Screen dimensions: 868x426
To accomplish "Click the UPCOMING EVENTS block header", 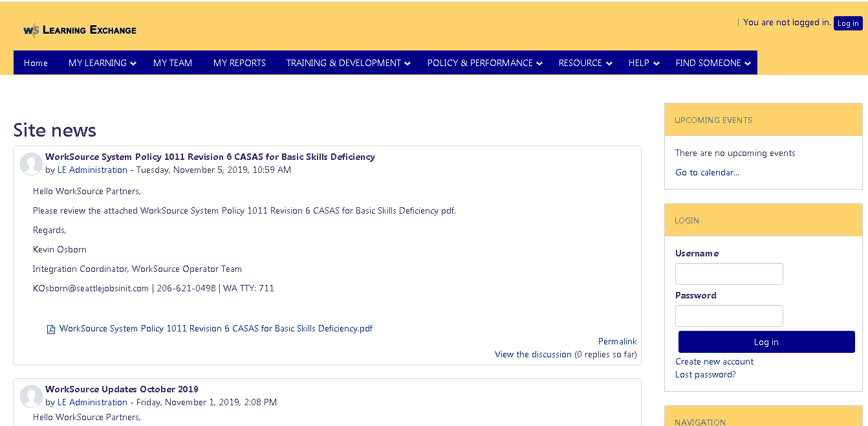I will (x=763, y=120).
